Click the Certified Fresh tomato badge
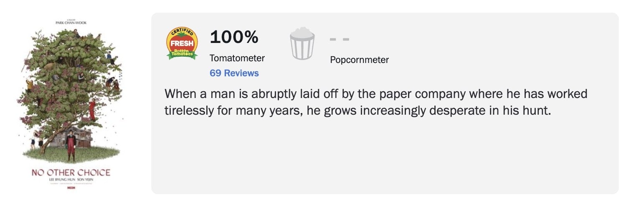644x211 pixels. click(182, 43)
